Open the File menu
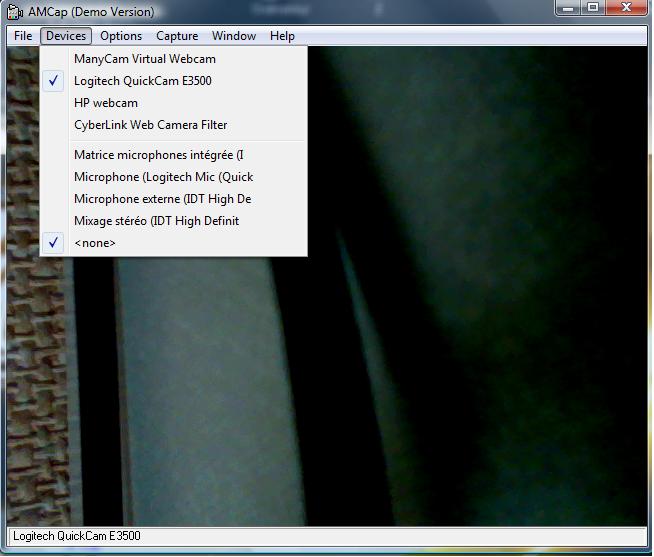Screen dimensions: 654x557 [x=23, y=36]
